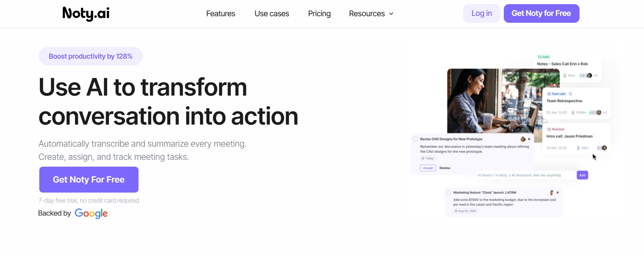This screenshot has height=264, width=644.
Task: Open the Noty.ai logo home link
Action: tap(86, 13)
